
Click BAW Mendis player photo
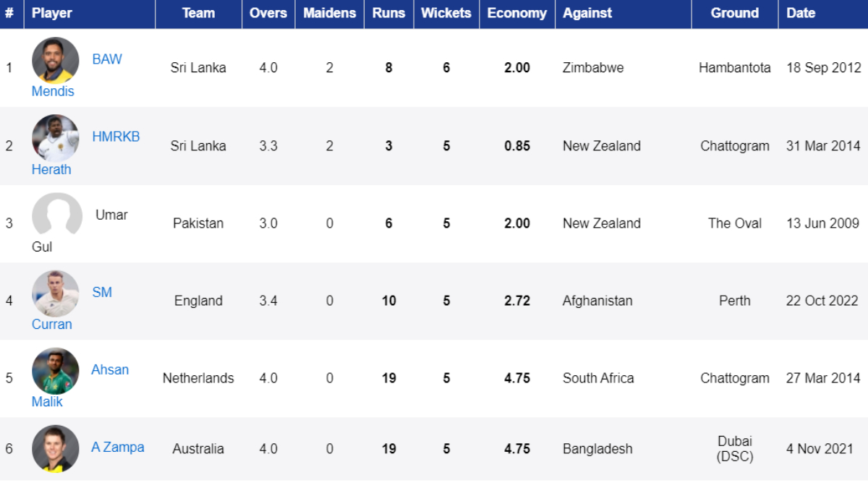[x=56, y=61]
